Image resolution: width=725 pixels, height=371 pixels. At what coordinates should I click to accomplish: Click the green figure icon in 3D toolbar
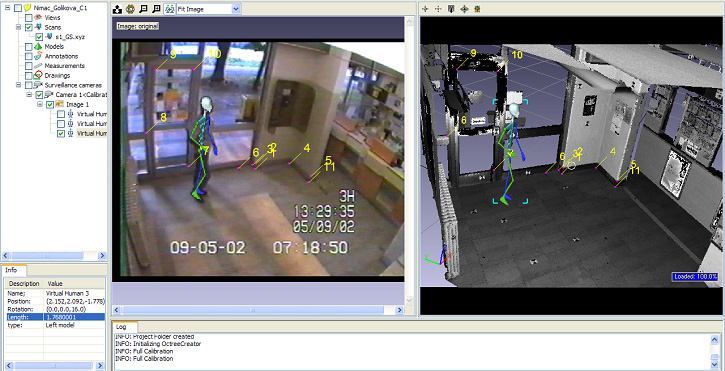[x=477, y=9]
